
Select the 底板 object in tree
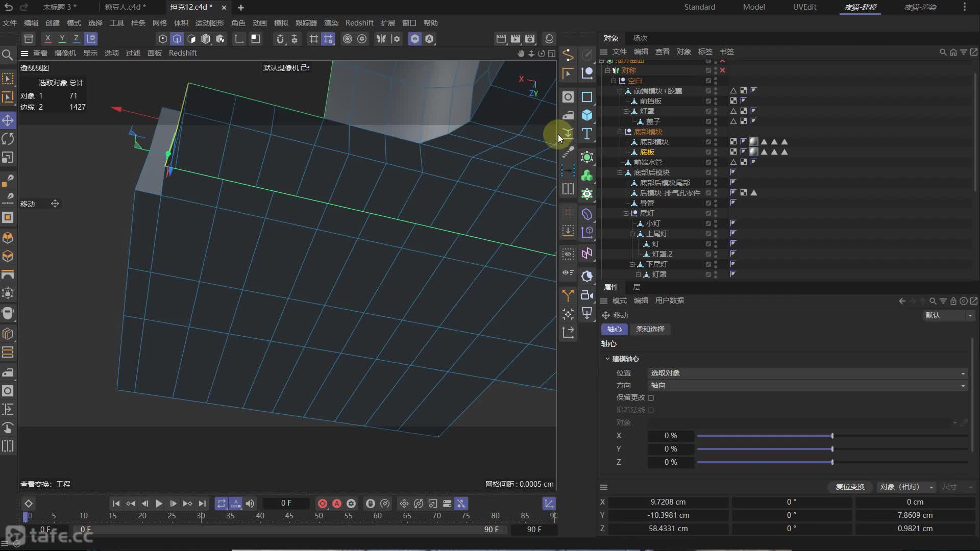[647, 152]
